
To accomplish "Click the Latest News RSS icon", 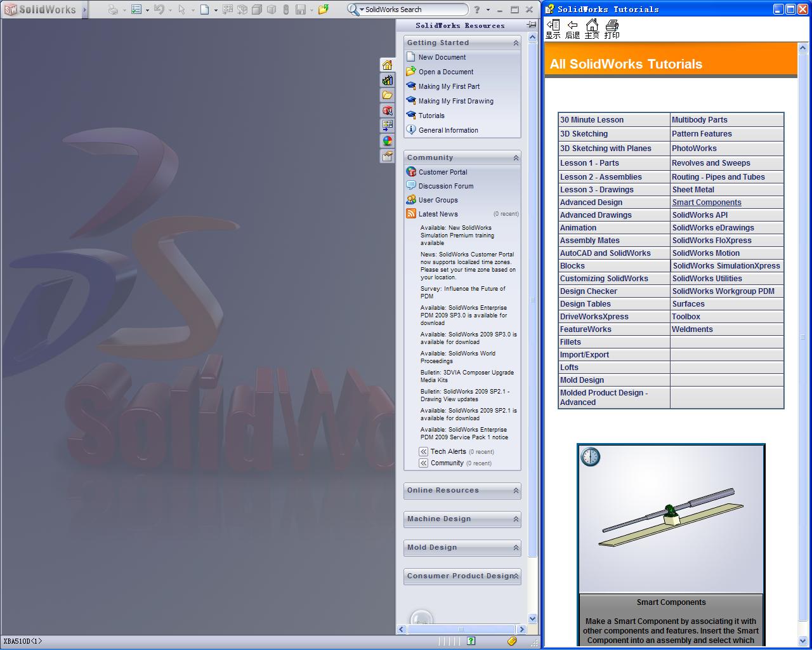I will [411, 214].
